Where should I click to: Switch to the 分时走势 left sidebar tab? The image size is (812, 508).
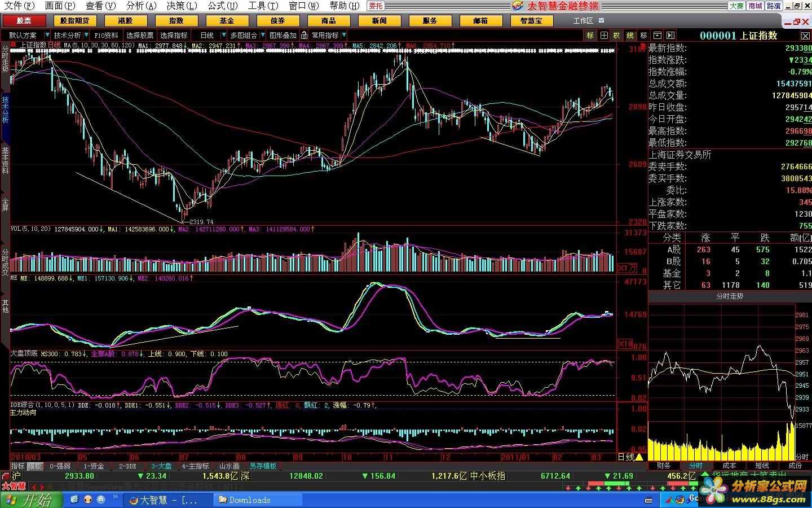[x=5, y=59]
